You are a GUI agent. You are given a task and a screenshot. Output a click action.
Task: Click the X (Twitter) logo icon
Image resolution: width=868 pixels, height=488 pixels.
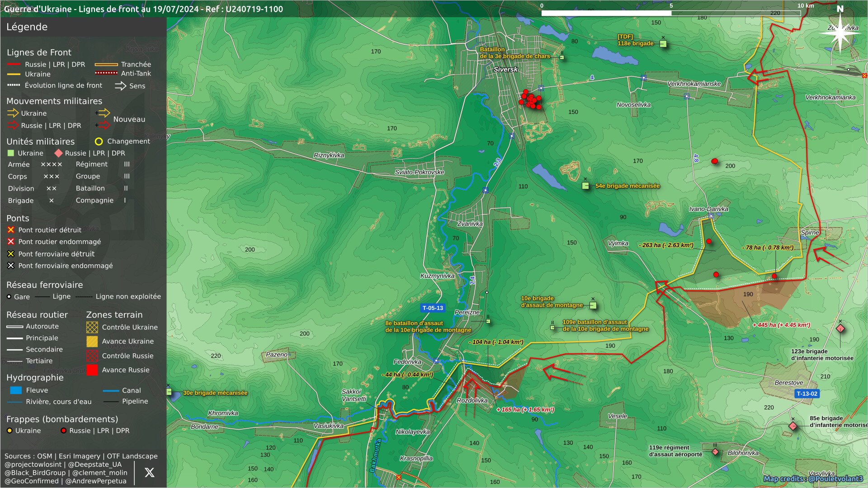149,473
